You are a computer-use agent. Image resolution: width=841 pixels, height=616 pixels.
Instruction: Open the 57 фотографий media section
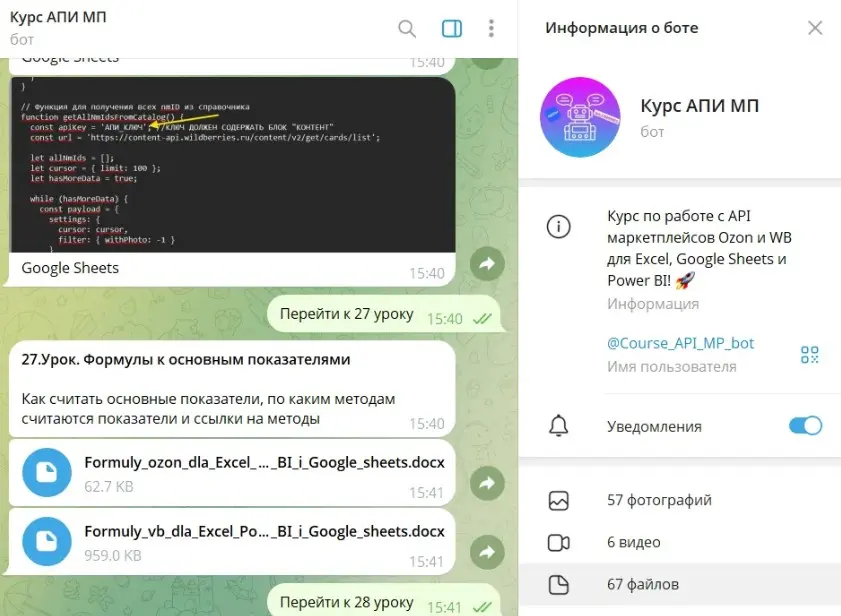[x=680, y=500]
